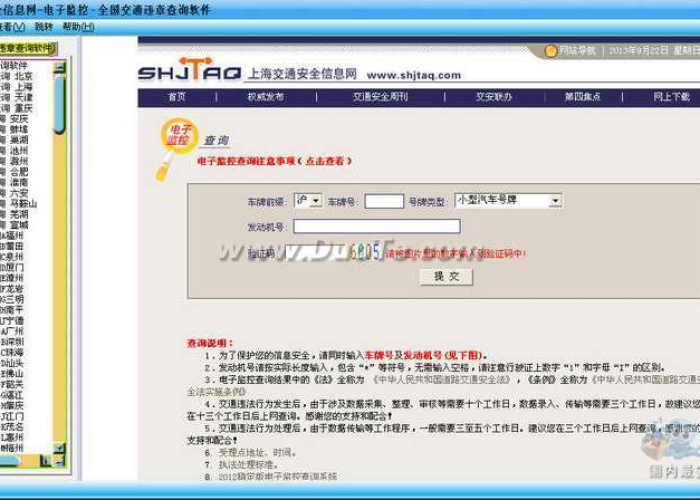This screenshot has height=500, width=700.
Task: Select 蚌埠 in the city list
Action: 19,130
